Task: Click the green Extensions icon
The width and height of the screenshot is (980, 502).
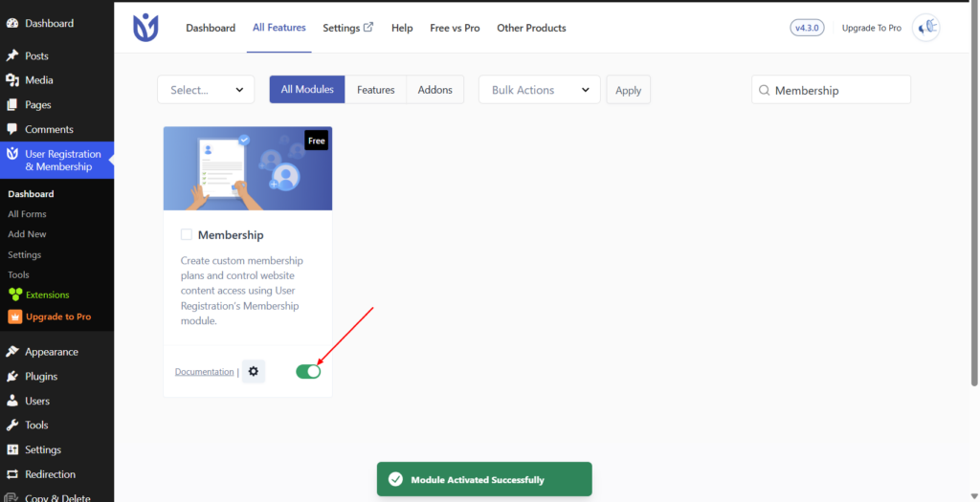Action: coord(15,295)
